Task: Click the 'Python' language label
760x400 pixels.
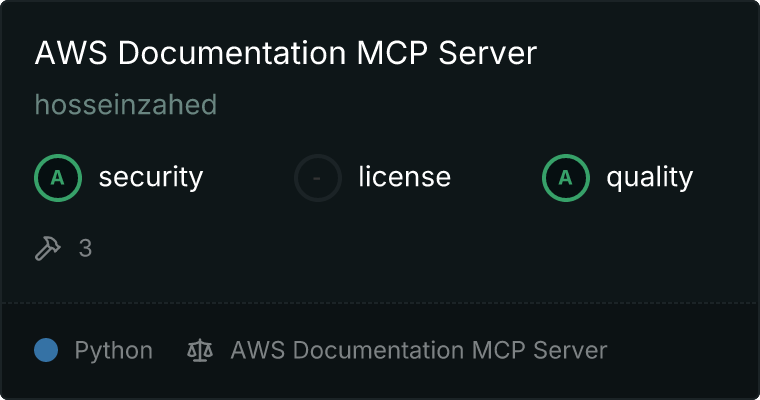Action: tap(113, 351)
